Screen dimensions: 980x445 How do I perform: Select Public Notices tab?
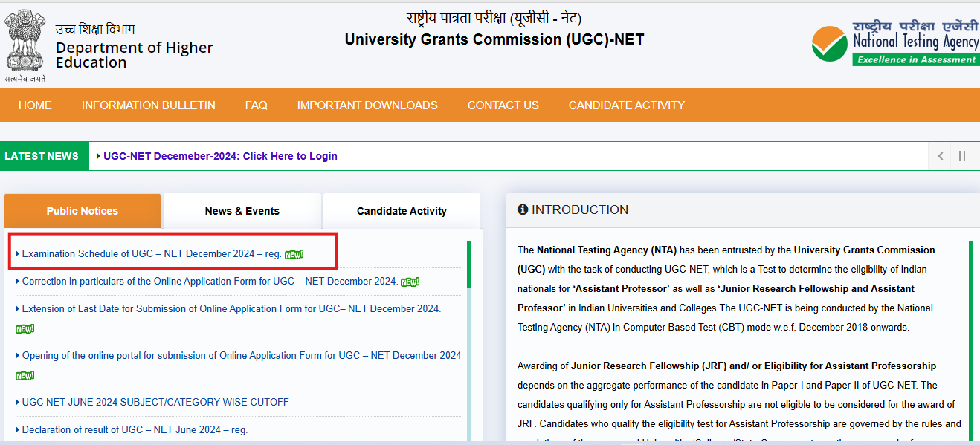(82, 211)
